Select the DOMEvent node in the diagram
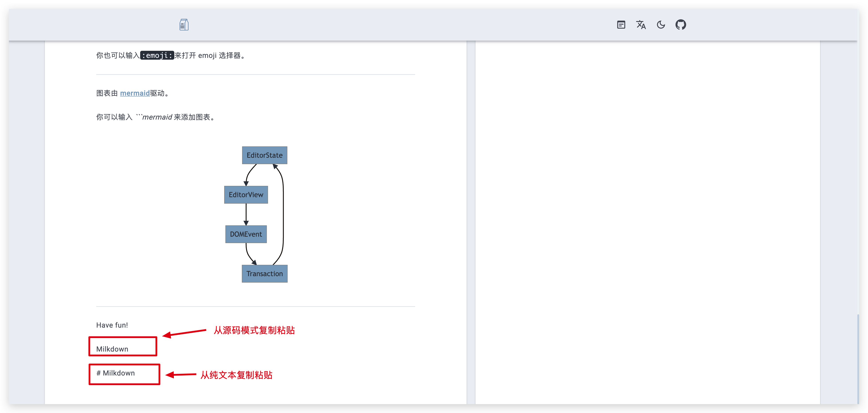 tap(246, 234)
